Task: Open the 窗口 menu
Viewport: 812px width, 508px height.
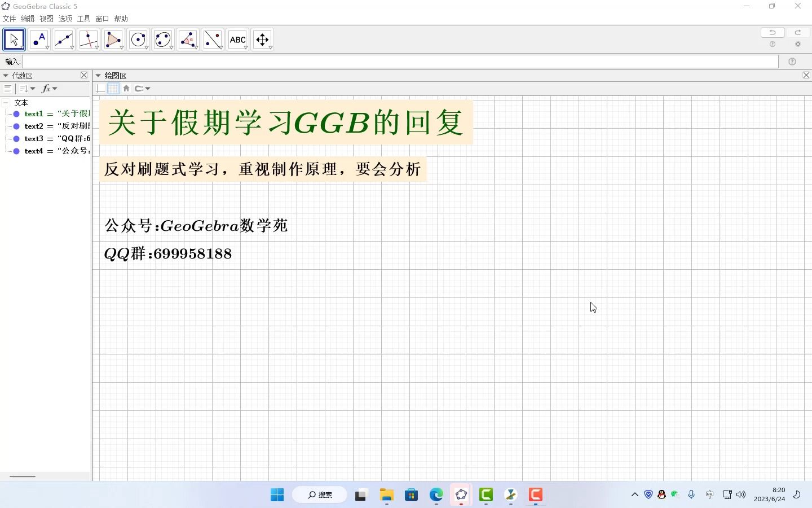Action: click(x=102, y=19)
